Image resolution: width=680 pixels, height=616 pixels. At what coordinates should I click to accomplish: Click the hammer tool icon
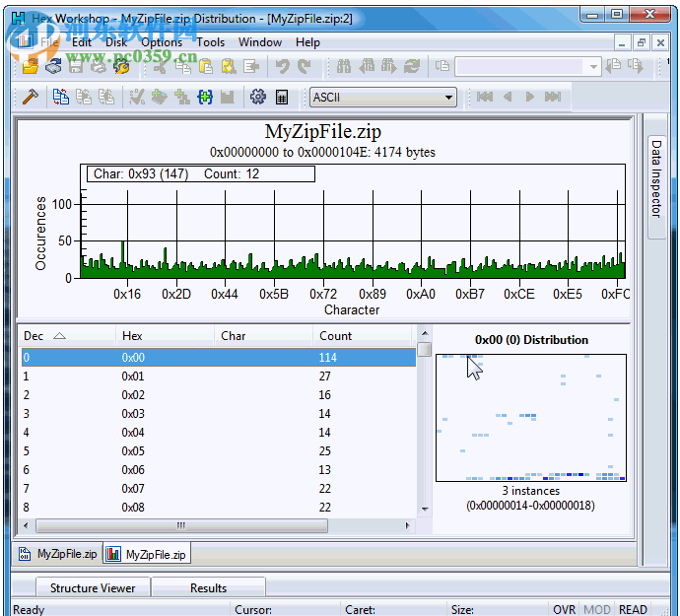31,97
